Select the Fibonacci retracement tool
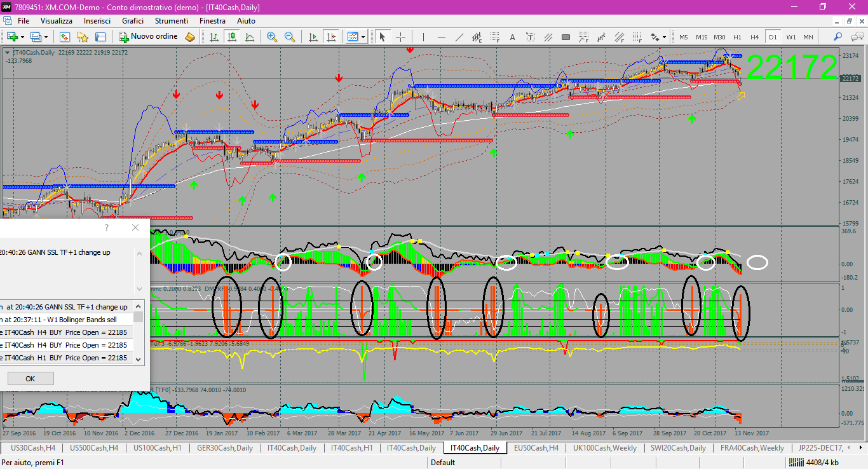This screenshot has height=469, width=868. [x=494, y=37]
